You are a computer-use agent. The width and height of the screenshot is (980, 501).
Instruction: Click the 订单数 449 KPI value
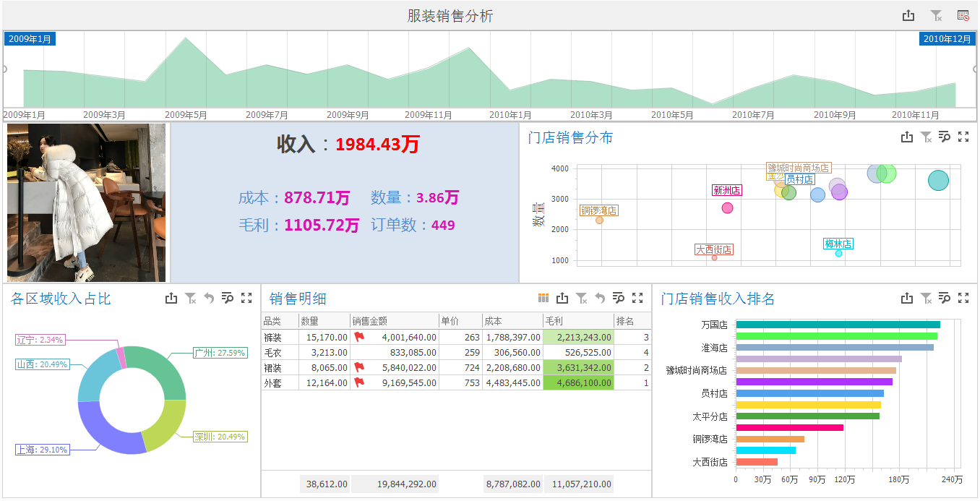coord(443,225)
